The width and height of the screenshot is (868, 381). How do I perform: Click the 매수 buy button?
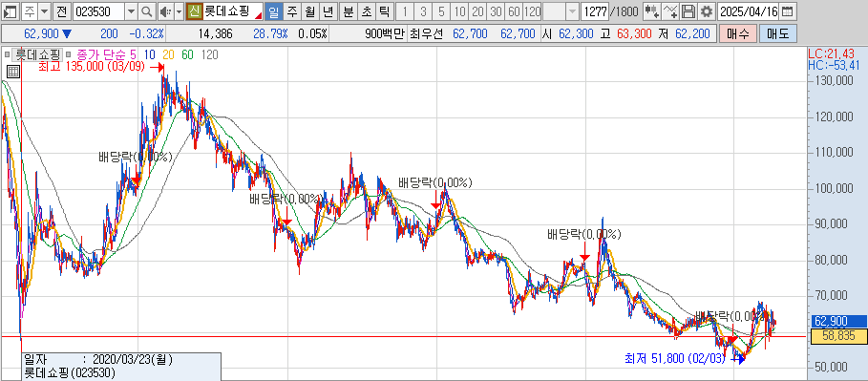pos(738,33)
